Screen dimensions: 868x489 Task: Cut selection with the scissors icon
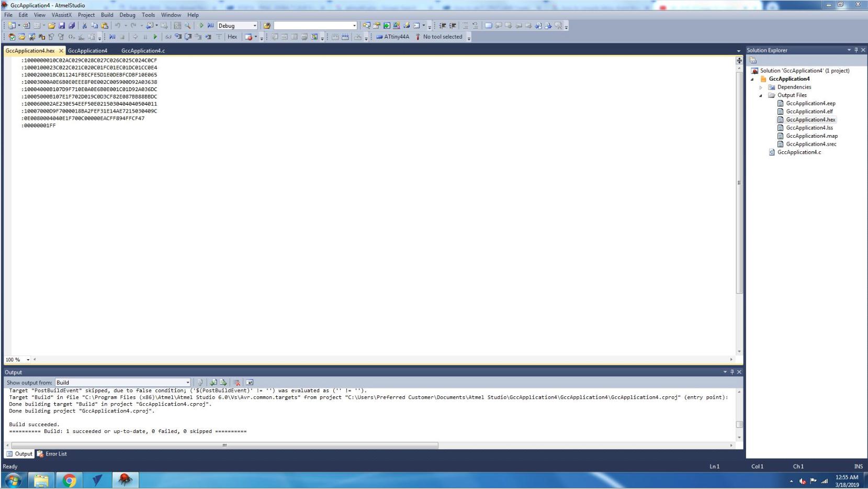click(x=84, y=26)
